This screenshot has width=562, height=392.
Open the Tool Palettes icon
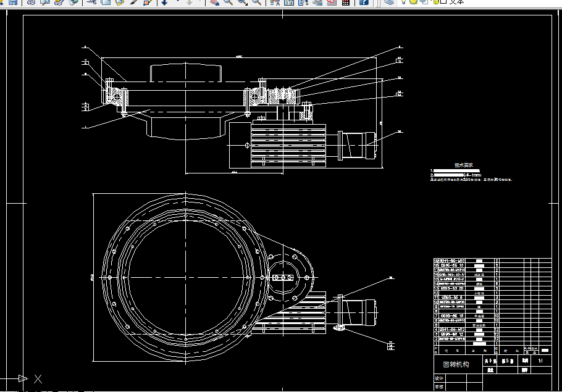click(303, 2)
